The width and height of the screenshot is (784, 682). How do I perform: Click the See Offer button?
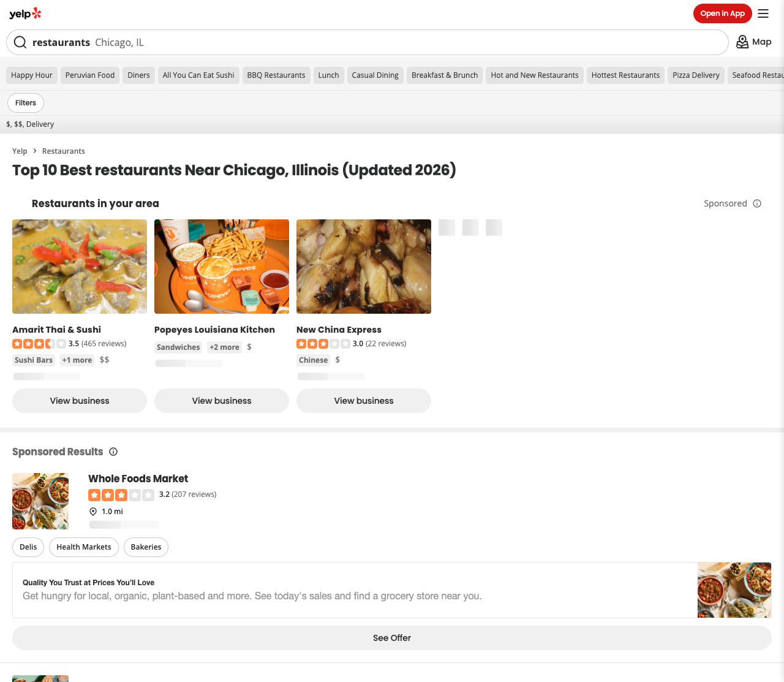(x=392, y=638)
